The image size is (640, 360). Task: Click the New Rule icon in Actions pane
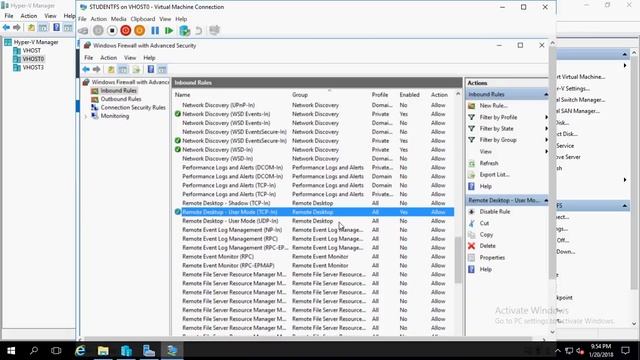coord(471,106)
